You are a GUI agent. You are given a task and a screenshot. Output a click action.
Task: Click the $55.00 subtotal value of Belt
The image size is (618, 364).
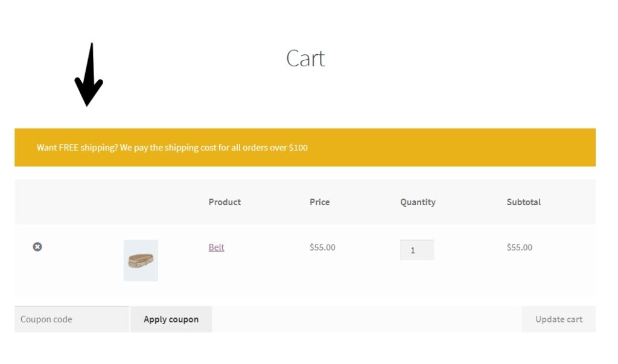click(x=520, y=247)
